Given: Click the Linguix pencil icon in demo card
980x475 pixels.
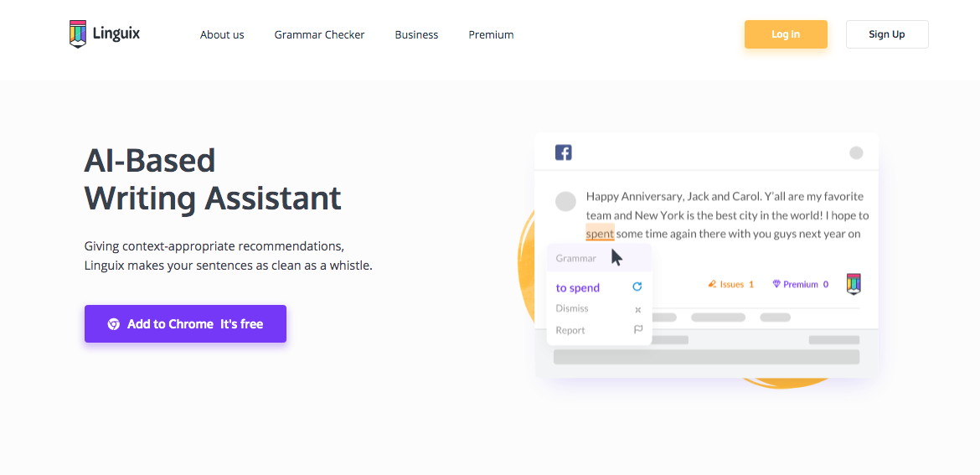Looking at the screenshot, I should 854,284.
